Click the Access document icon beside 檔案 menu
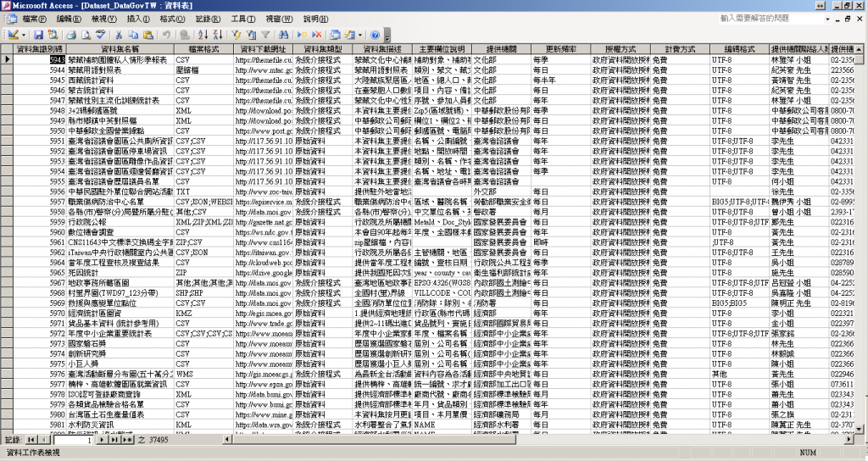 click(11, 19)
